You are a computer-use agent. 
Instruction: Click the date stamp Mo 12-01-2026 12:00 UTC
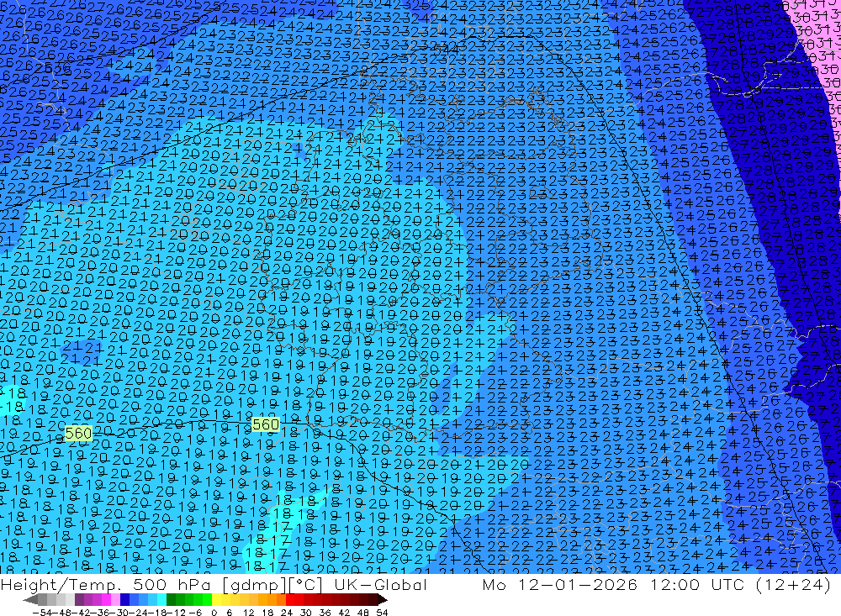616,584
